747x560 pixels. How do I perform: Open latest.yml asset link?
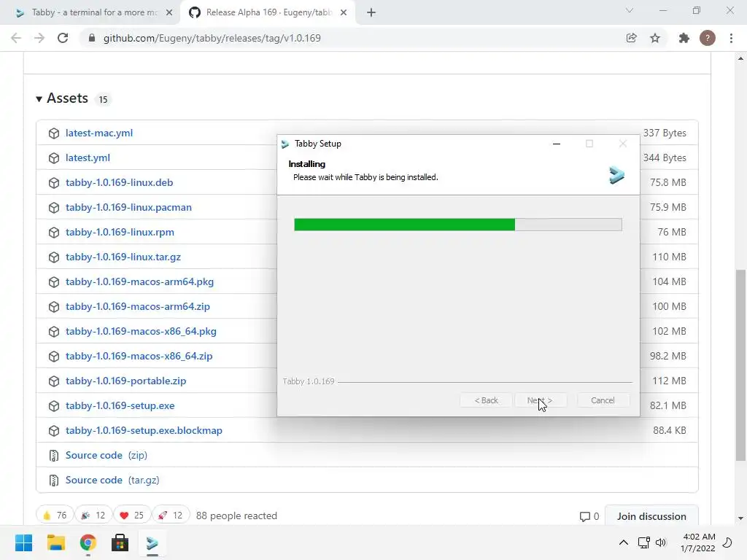tap(88, 157)
